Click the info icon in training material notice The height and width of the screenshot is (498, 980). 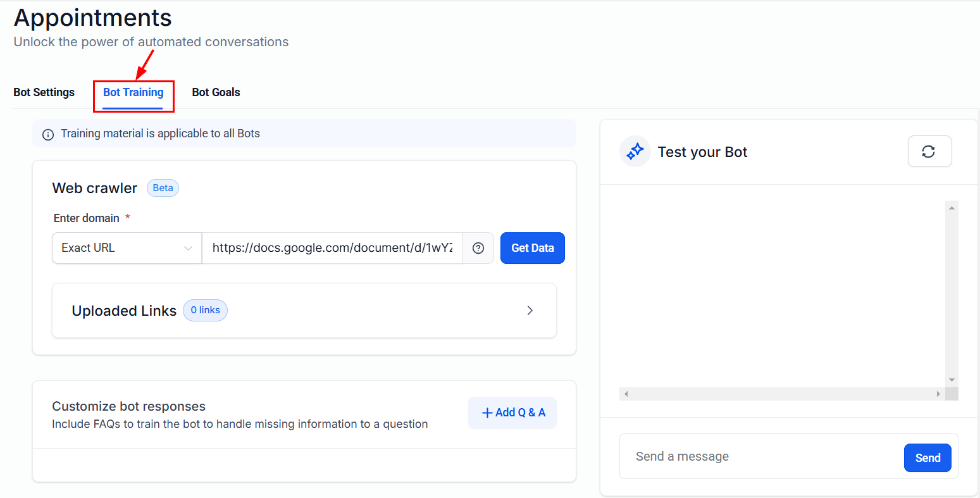click(48, 134)
